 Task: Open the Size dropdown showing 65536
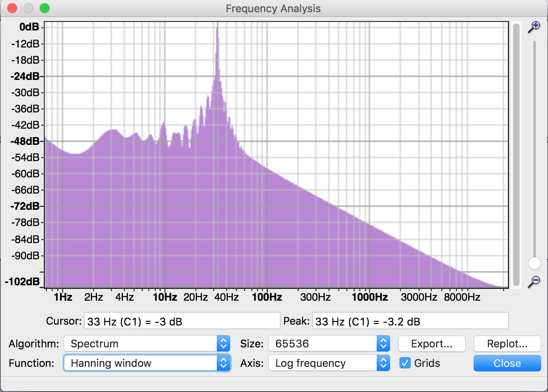(329, 344)
